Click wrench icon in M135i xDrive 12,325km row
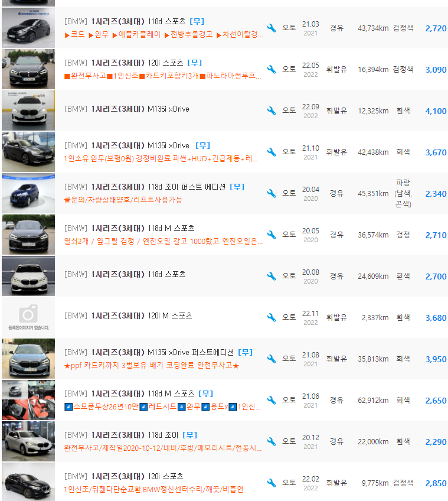Viewport: 448px width, 501px height. coord(272,110)
